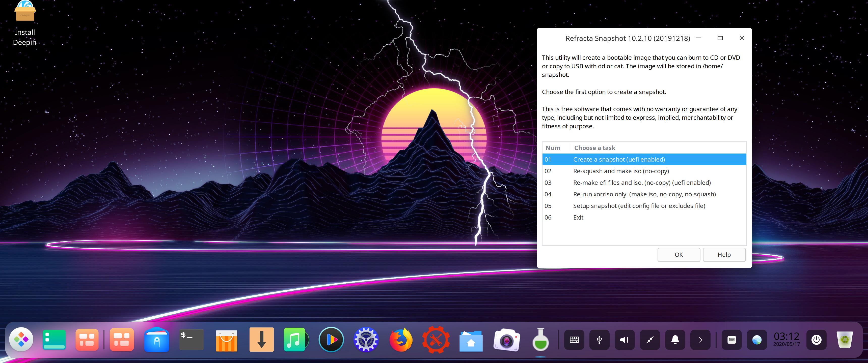The width and height of the screenshot is (868, 363).
Task: Open the voice assistant tray icon
Action: point(757,340)
